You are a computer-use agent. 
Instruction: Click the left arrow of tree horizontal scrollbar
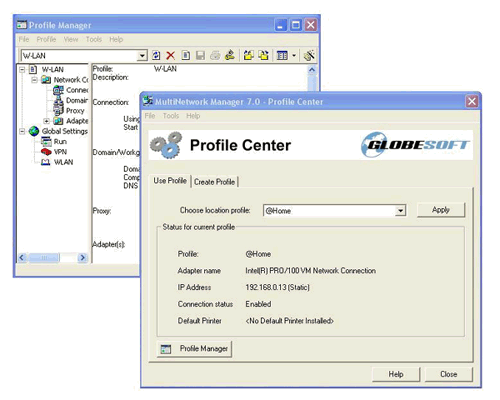tap(22, 258)
